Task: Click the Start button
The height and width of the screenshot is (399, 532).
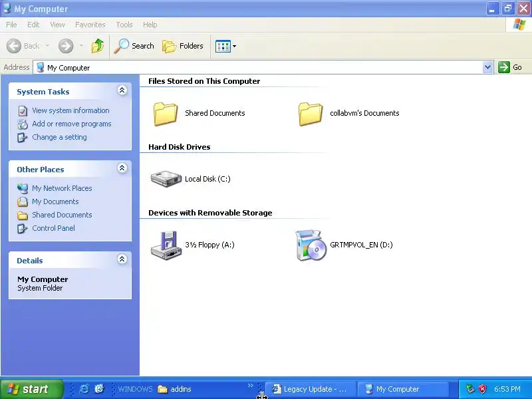Action: 31,389
